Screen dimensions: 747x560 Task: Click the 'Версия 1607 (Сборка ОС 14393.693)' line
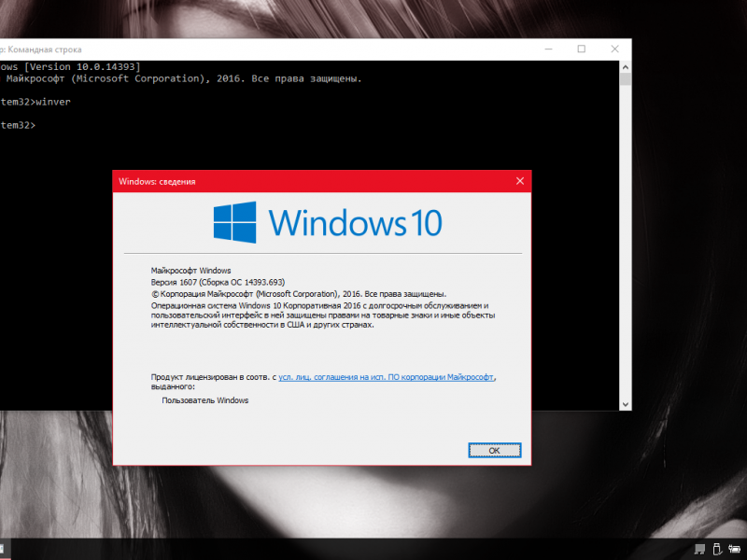click(x=218, y=282)
